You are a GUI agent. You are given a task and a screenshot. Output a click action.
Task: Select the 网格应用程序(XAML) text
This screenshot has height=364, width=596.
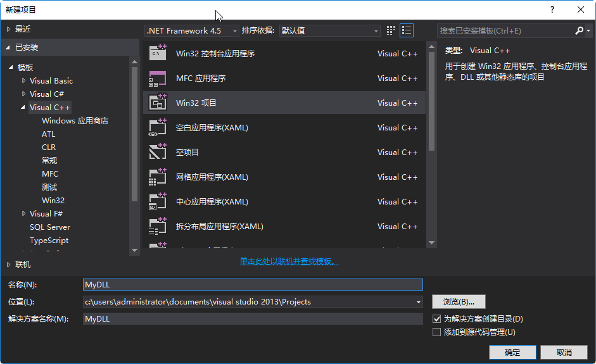(x=212, y=177)
